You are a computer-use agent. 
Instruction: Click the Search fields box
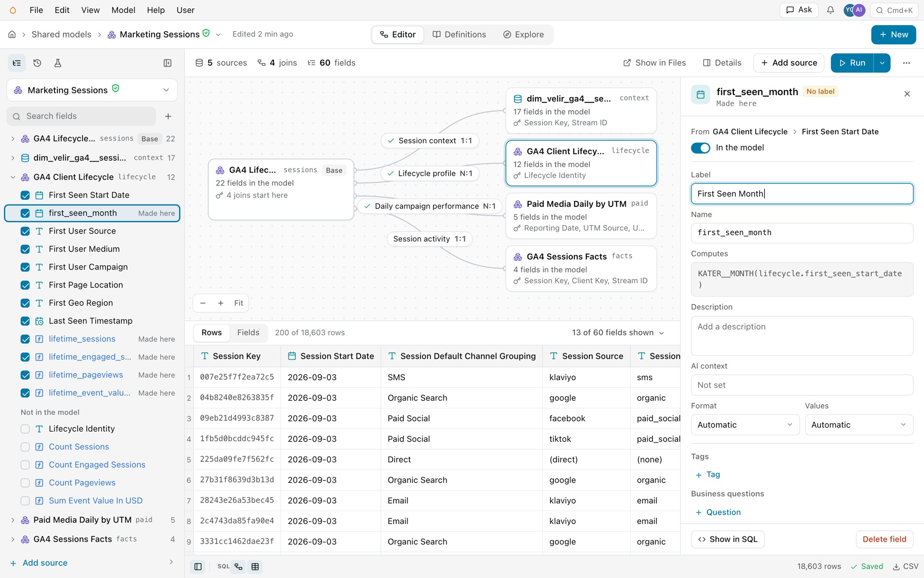[82, 116]
